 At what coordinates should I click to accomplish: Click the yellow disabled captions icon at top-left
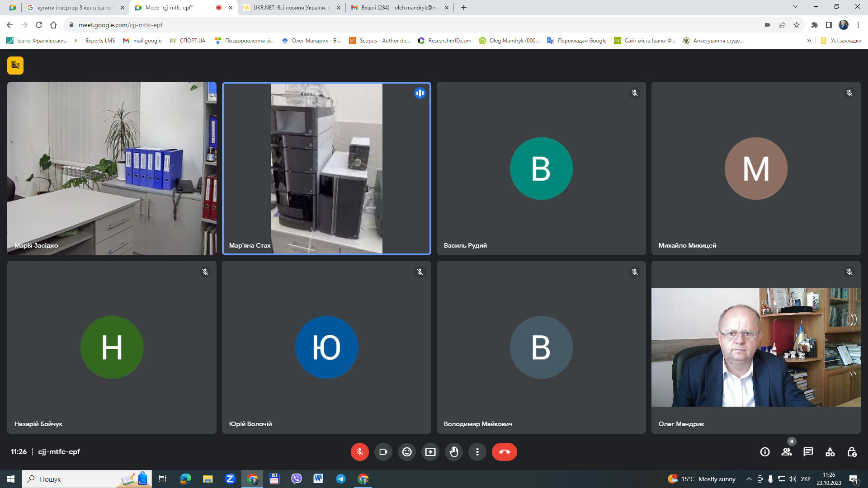pyautogui.click(x=15, y=65)
